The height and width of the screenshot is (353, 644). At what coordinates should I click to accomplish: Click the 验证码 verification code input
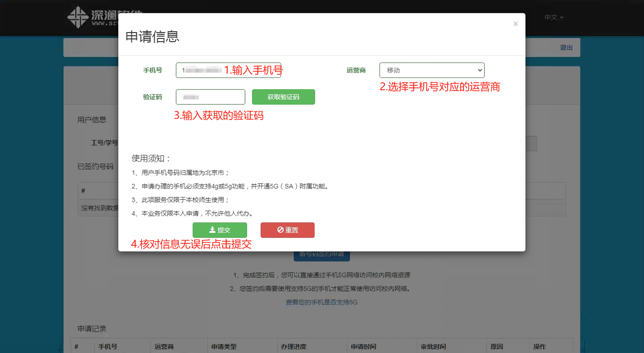coord(210,97)
